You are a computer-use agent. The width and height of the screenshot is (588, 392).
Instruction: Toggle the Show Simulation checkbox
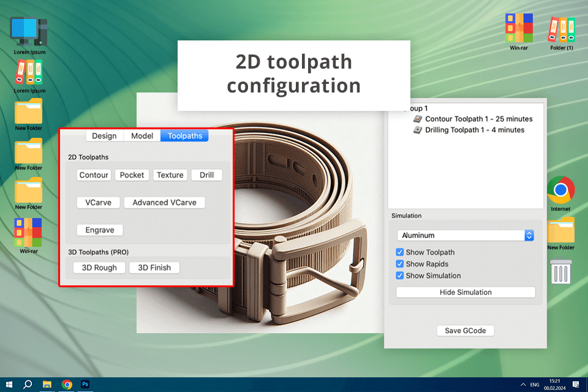(400, 276)
